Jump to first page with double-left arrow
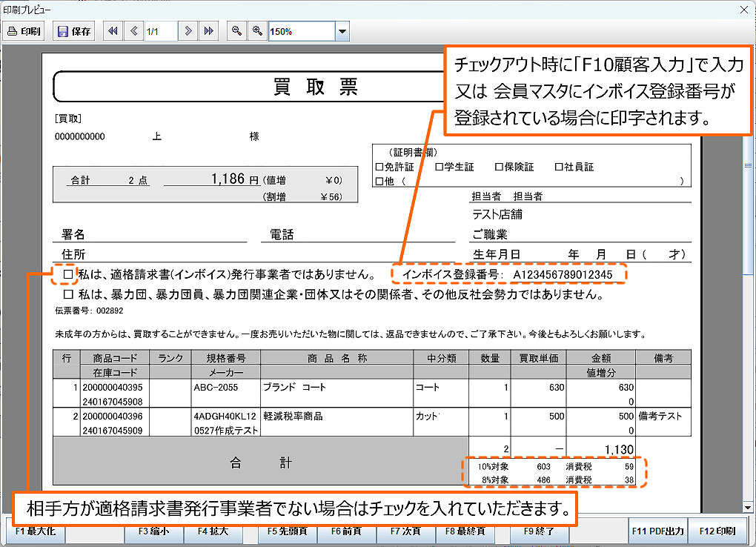756x547 pixels. 113,31
